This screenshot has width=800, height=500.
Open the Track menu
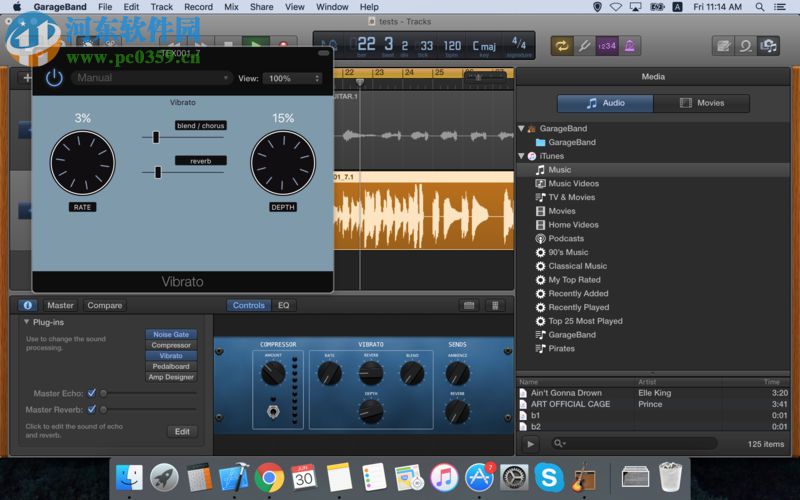click(162, 7)
